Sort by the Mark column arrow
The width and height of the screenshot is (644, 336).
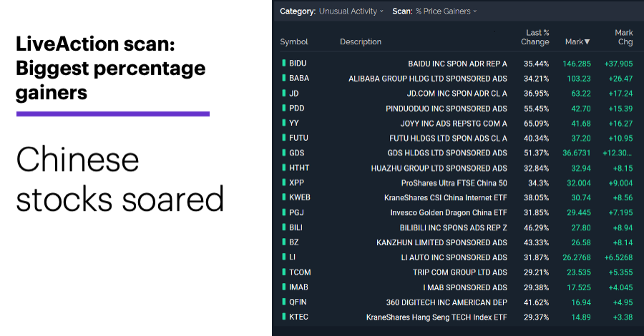[587, 42]
